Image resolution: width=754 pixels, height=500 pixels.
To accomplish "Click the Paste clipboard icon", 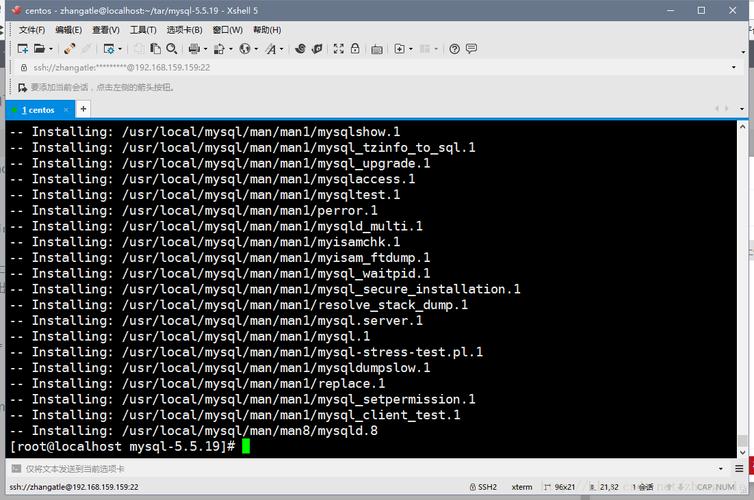I will coord(154,48).
